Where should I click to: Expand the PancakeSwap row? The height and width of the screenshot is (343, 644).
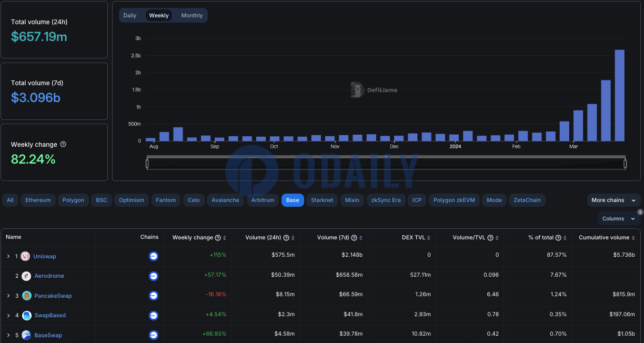point(8,296)
